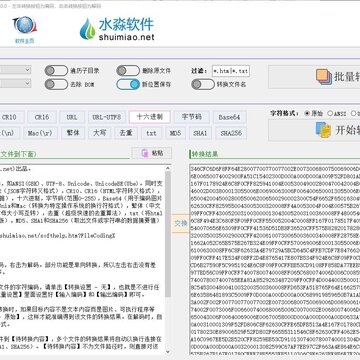
Task: Click the batch convert stacked-files icon
Action: tap(324, 77)
